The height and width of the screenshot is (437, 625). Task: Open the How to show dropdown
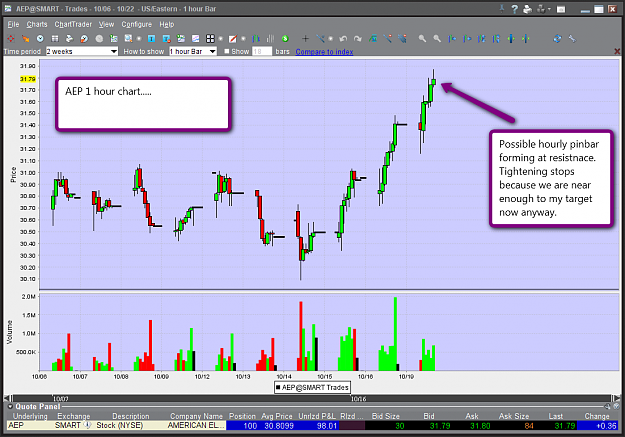coord(193,51)
